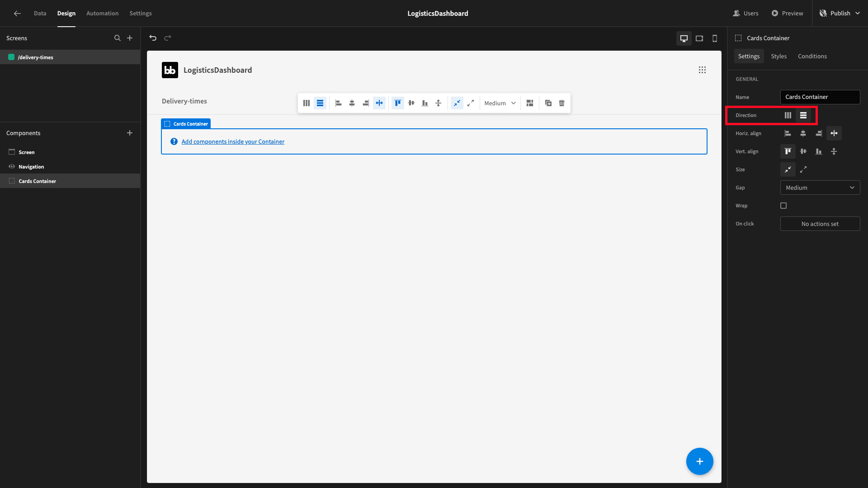Switch to tablet preview device
The height and width of the screenshot is (488, 868).
click(x=699, y=38)
